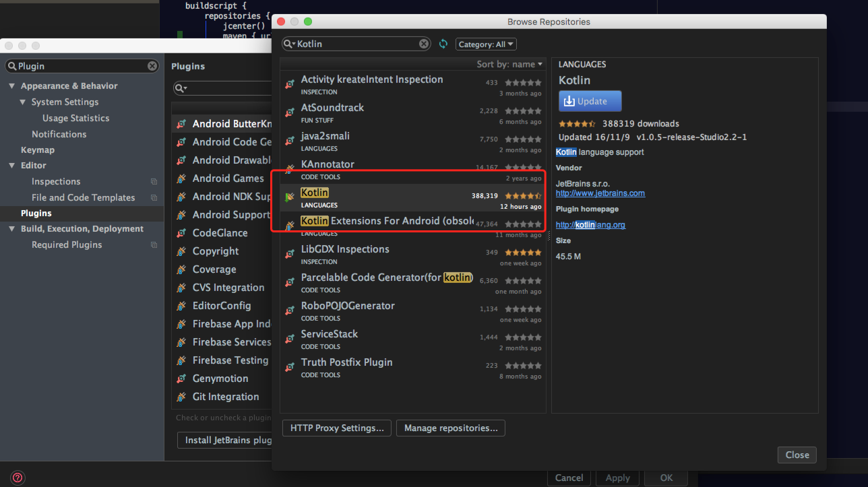The width and height of the screenshot is (868, 487).
Task: Click copy icon beside File and Code Templates
Action: (x=154, y=198)
